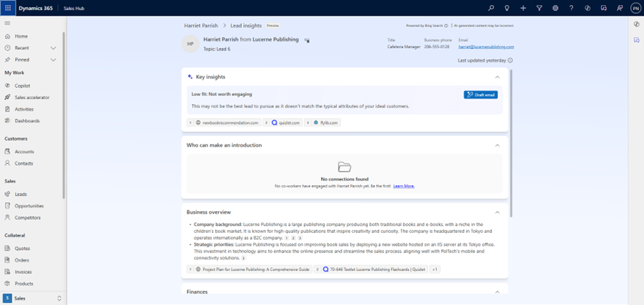Image resolution: width=644 pixels, height=305 pixels.
Task: Open Copilot icon in right side pane
Action: tap(637, 25)
